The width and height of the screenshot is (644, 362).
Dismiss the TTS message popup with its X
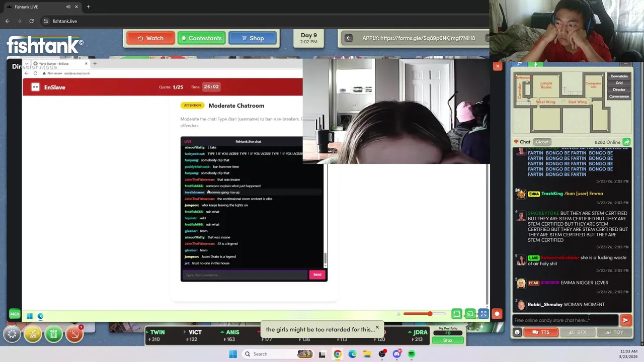377,328
